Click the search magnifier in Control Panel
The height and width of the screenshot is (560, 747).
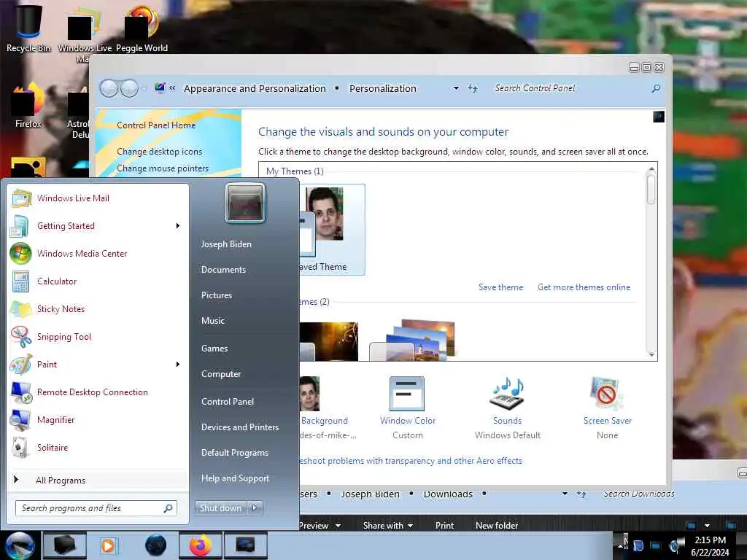tap(656, 88)
